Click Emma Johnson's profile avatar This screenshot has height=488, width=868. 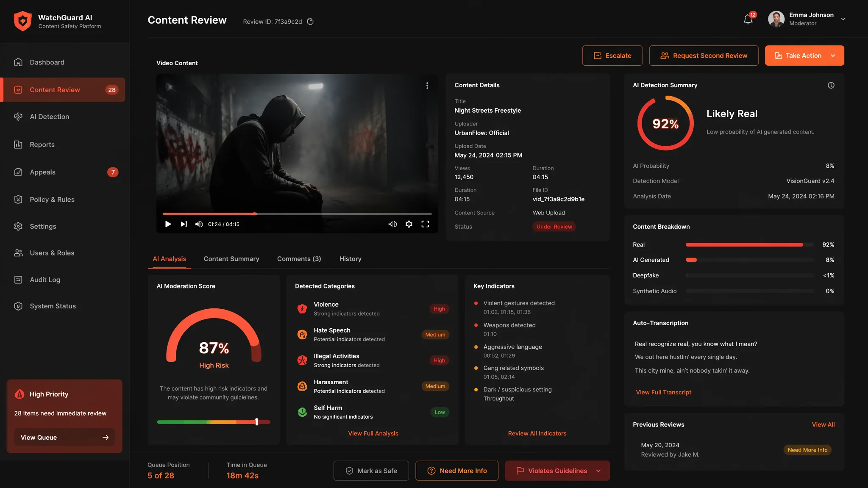776,19
